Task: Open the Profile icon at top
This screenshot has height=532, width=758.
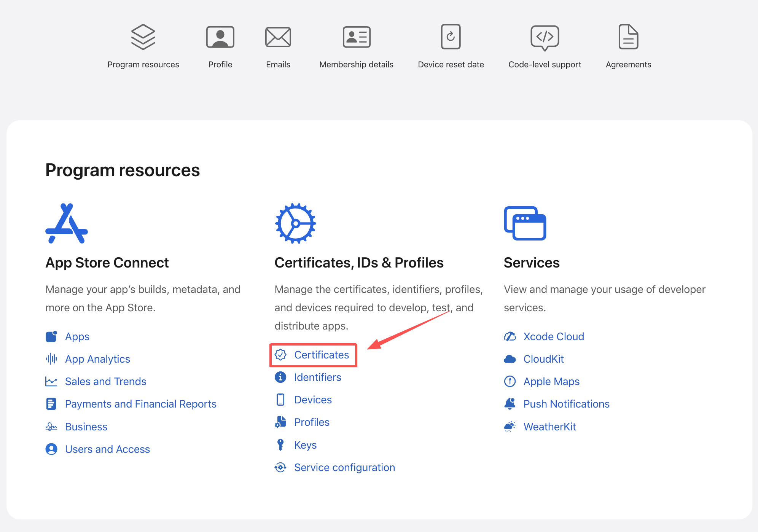Action: click(x=220, y=36)
